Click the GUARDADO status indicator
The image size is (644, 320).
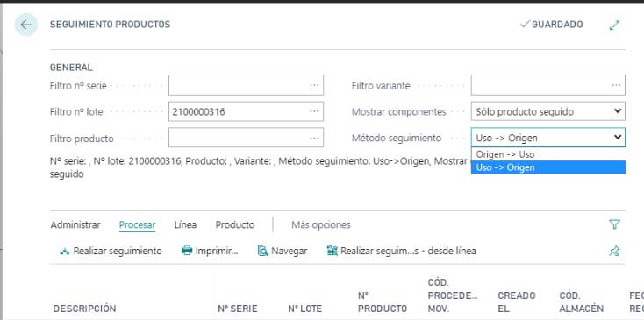(x=551, y=25)
